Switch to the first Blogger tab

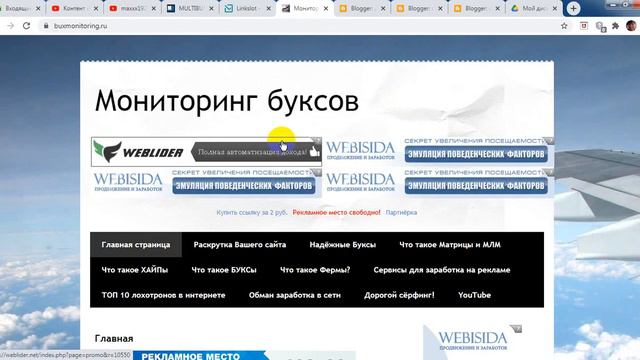coord(361,8)
